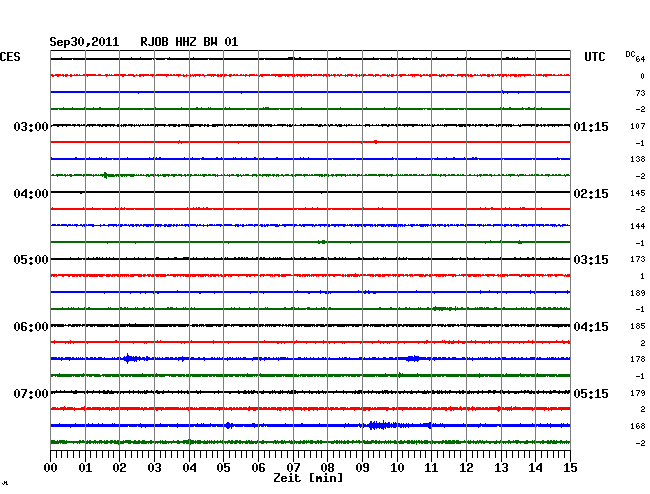Click the 02:15 UTC time label
The image size is (650, 494).
591,194
